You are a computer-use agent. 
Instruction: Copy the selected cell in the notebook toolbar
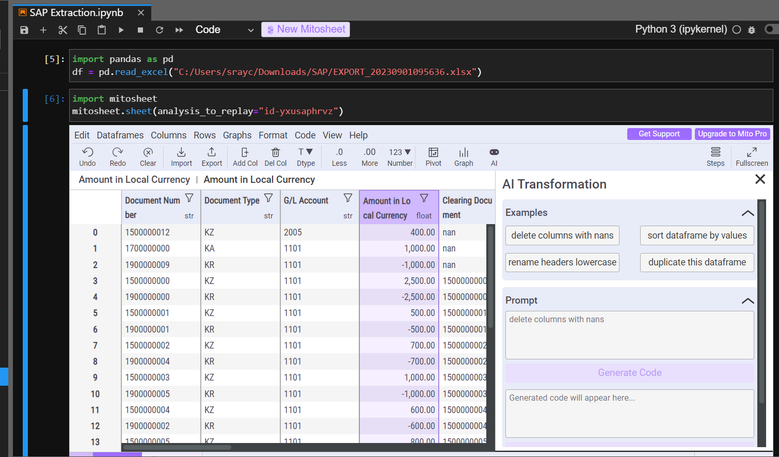[82, 30]
